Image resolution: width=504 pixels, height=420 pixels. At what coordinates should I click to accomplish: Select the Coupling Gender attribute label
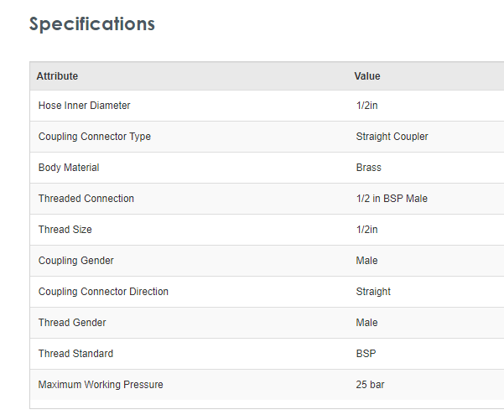tap(76, 261)
